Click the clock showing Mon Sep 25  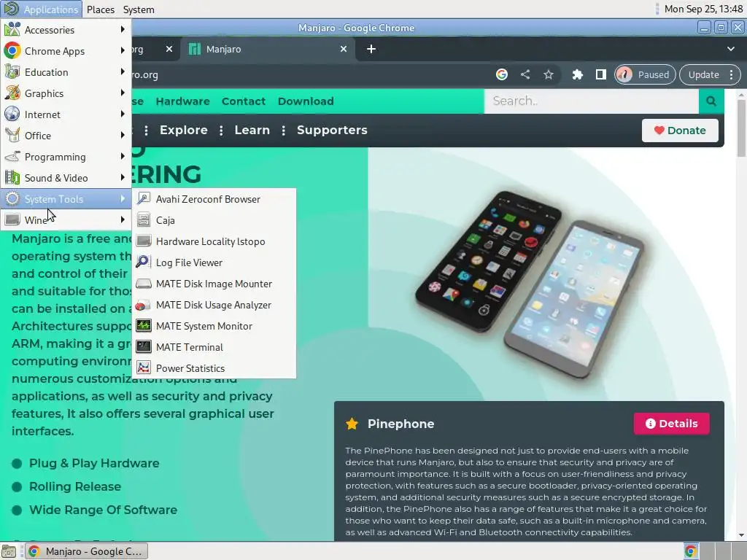click(703, 9)
